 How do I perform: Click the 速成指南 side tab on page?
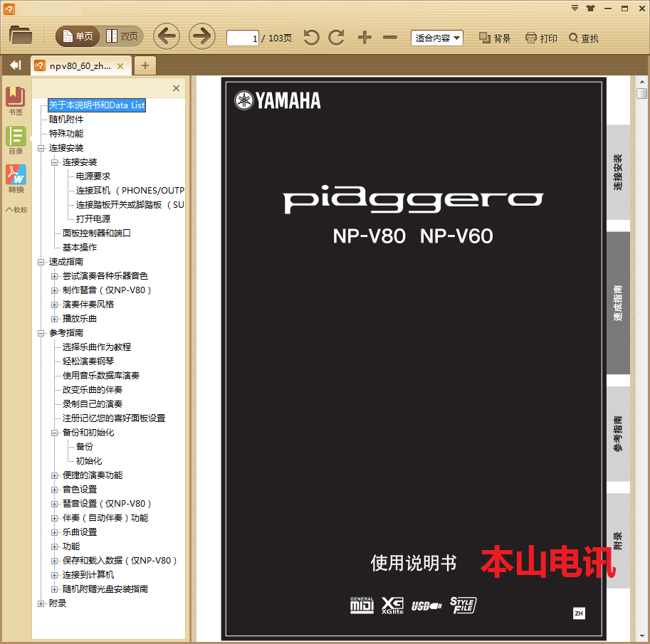pyautogui.click(x=618, y=303)
